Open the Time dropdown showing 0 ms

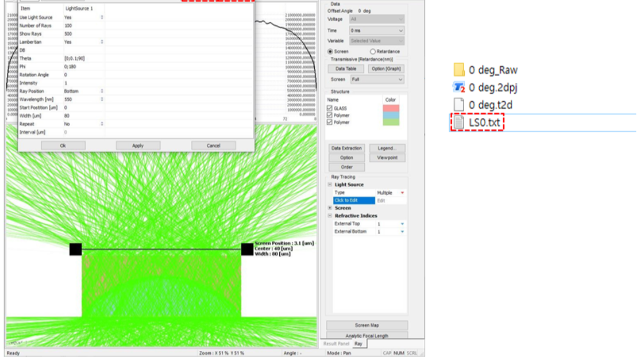point(376,31)
